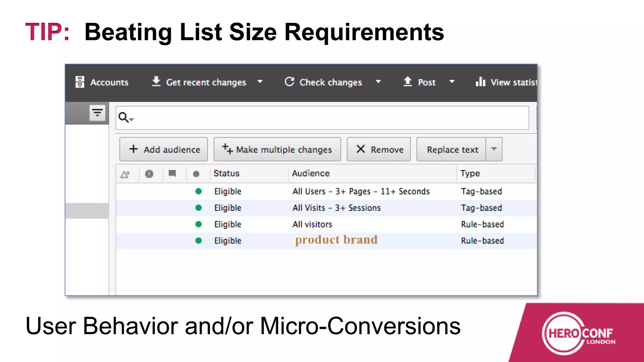Click Get recent changes button text

[x=206, y=82]
